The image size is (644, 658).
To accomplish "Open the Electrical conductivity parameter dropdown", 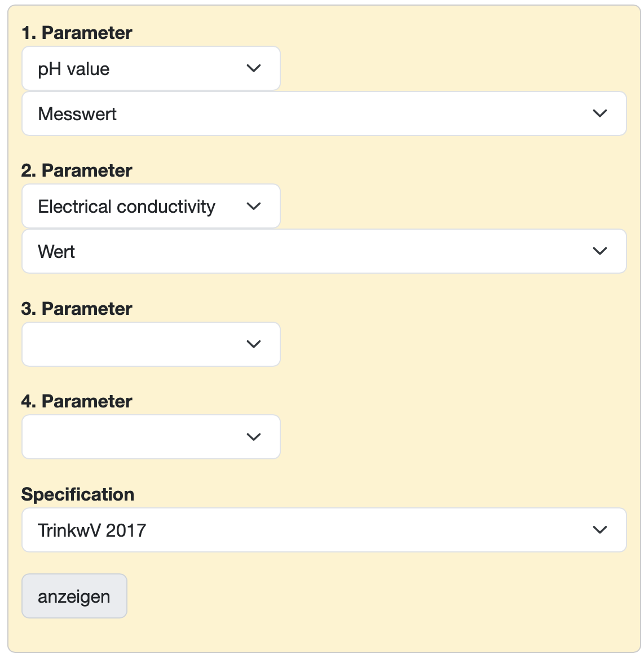I will [151, 207].
